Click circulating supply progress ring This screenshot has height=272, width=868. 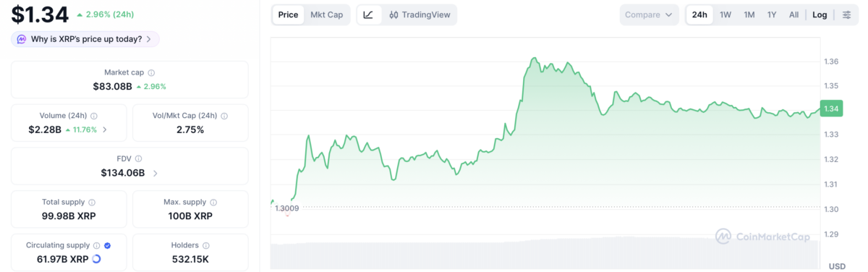97,259
